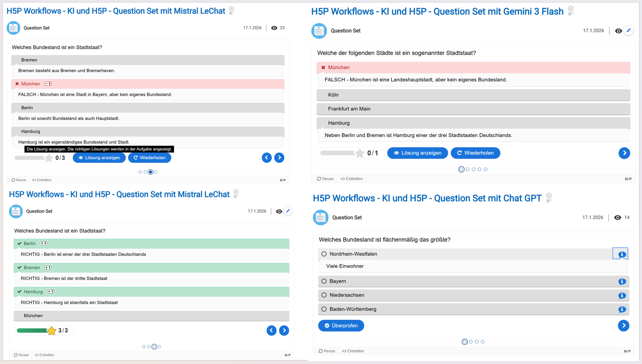Click the edit pencil in bottom Mistral LeChat panel
Image resolution: width=642 pixels, height=364 pixels.
click(288, 211)
